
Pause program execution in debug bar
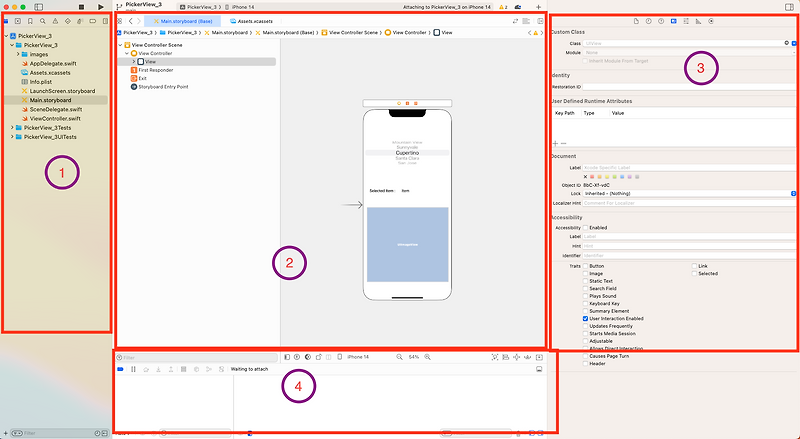pyautogui.click(x=133, y=369)
